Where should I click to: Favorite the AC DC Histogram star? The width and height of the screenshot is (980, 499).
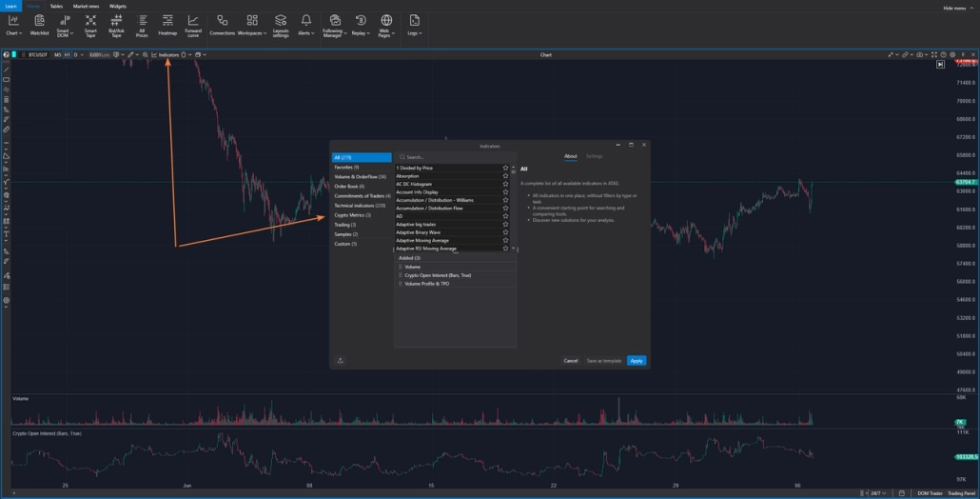505,184
